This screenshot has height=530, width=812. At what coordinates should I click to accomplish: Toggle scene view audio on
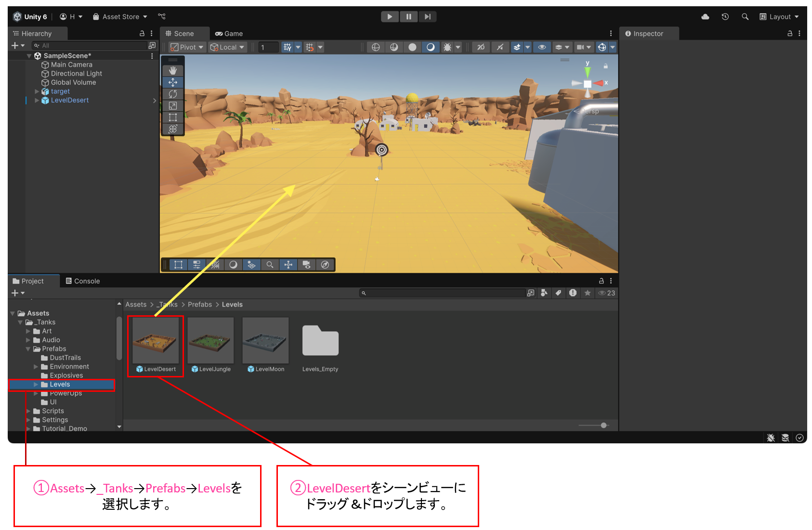pos(500,47)
